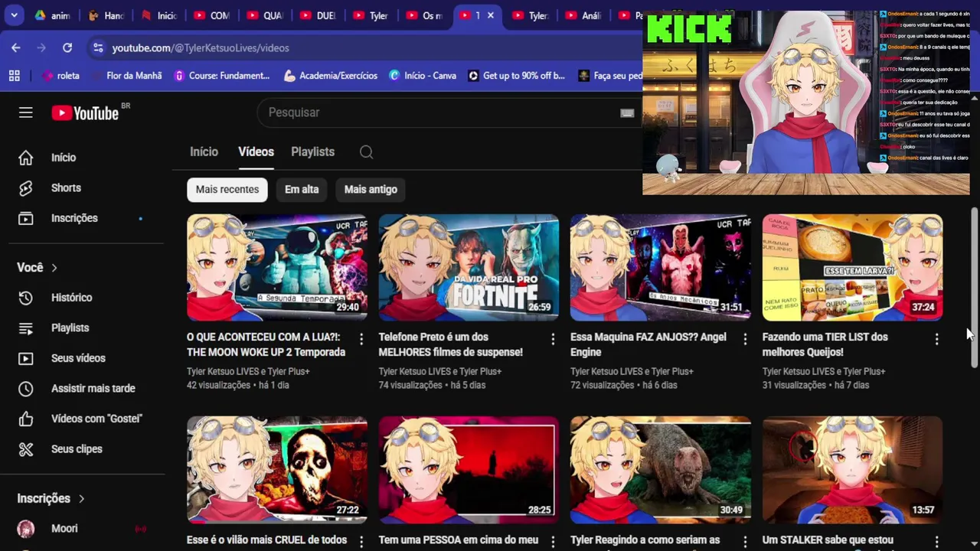Screen dimensions: 980x551
Task: Open the Course: Fundament... bookmark
Action: pos(222,76)
